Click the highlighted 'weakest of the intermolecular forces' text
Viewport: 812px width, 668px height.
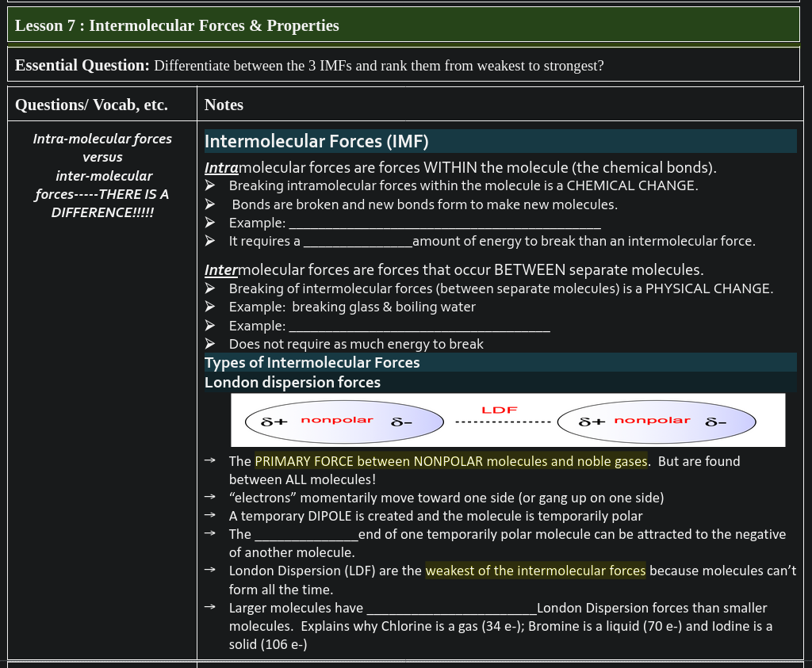pyautogui.click(x=535, y=571)
